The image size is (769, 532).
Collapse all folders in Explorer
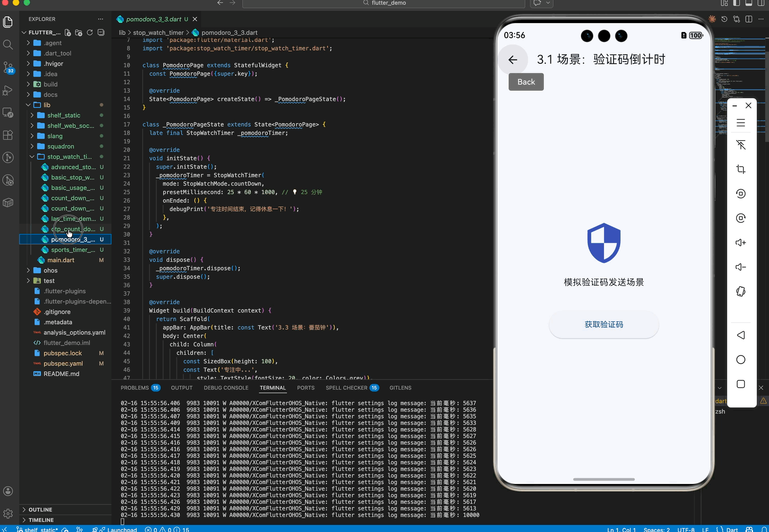click(x=101, y=32)
